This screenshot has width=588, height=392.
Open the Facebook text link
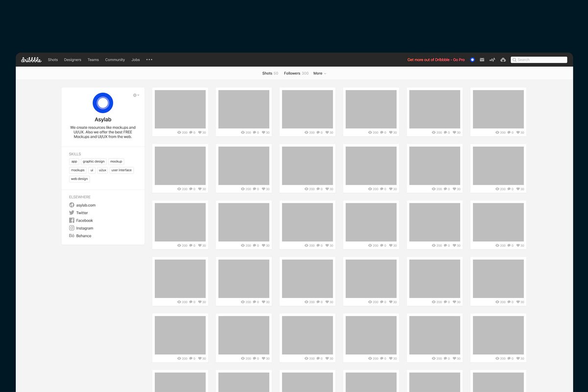point(84,220)
